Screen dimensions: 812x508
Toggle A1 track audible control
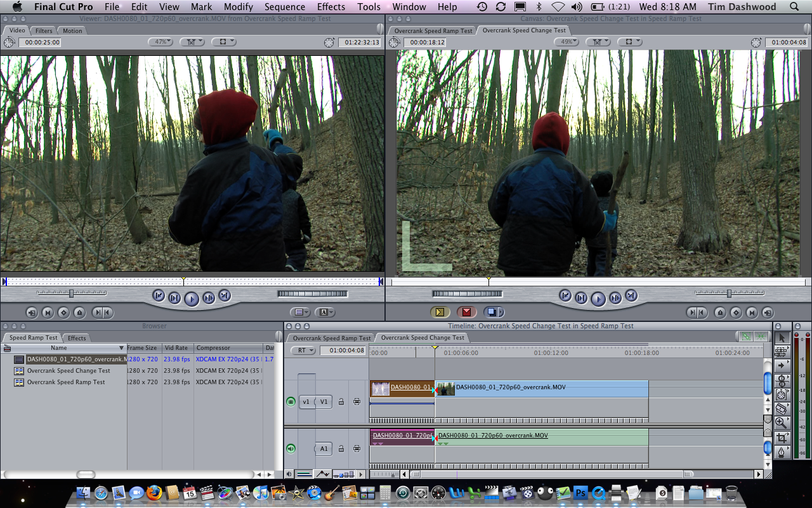point(291,449)
